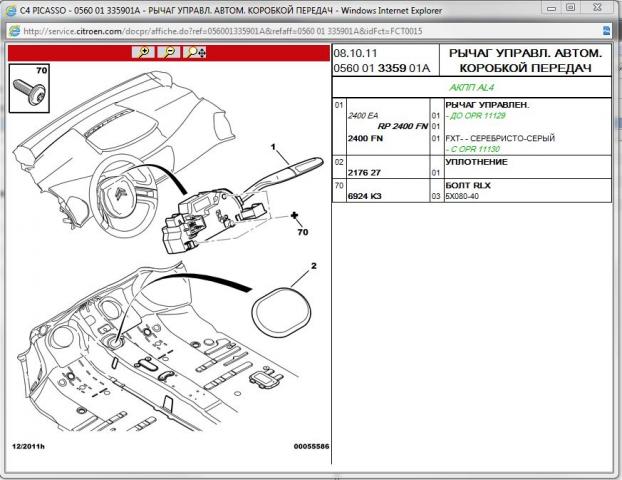Click the zoom out magnifier icon

(170, 51)
